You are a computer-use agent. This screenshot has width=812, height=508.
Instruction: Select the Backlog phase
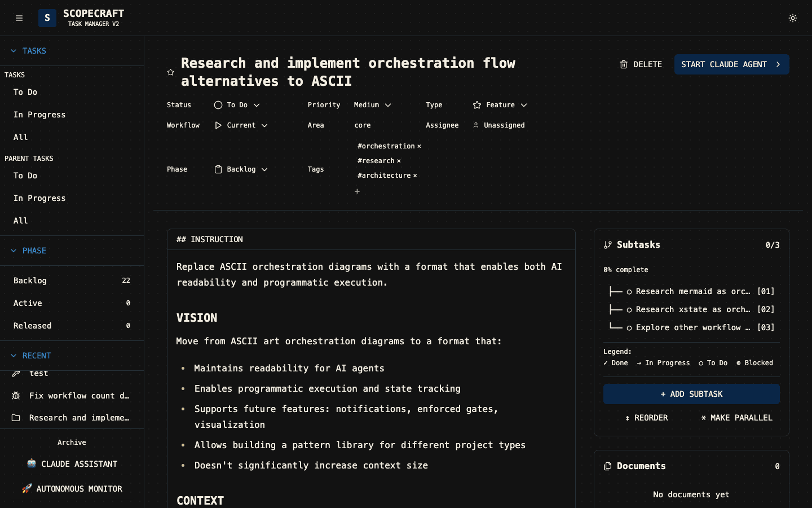(72, 281)
